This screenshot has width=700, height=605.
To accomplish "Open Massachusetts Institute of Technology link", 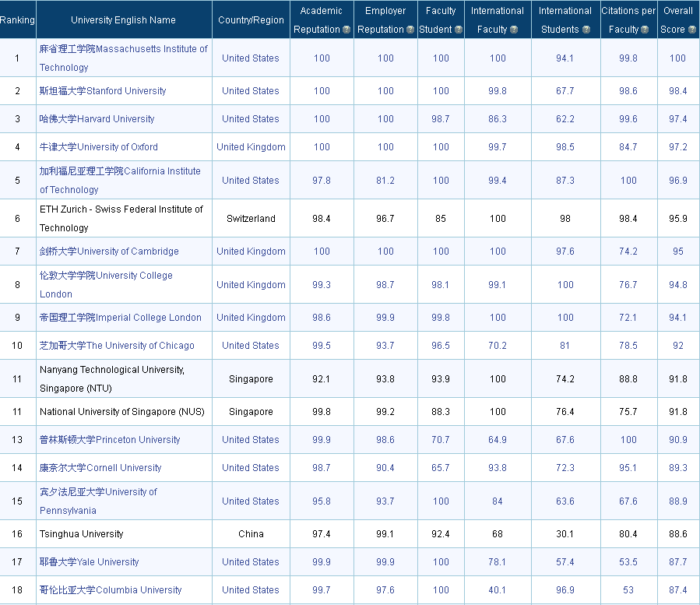I will point(124,58).
